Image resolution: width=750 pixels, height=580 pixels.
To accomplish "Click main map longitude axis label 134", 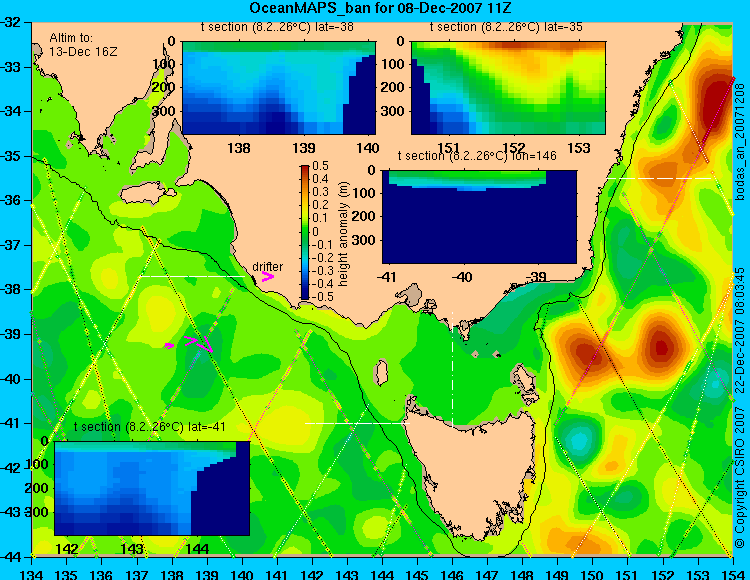I will pos(32,574).
